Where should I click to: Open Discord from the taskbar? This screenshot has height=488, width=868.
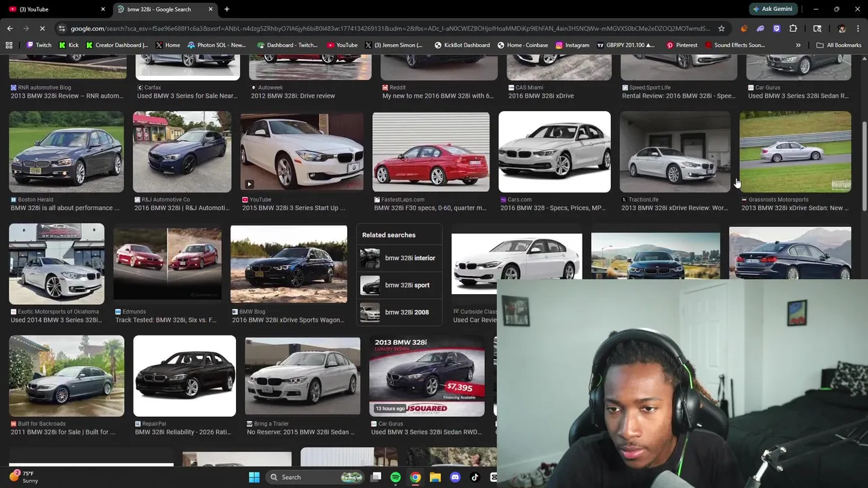click(455, 477)
